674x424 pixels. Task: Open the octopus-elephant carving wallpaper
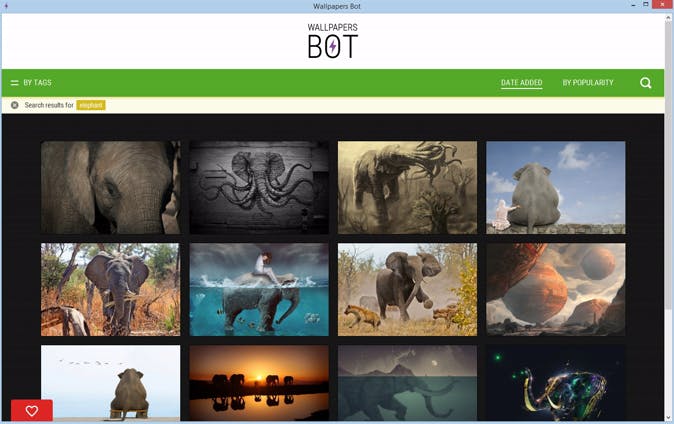click(259, 187)
